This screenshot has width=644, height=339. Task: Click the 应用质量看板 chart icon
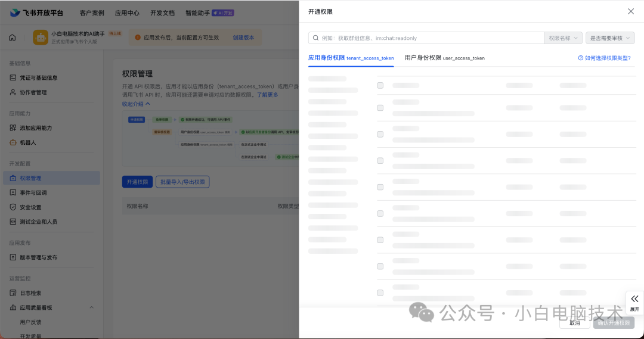coord(13,307)
